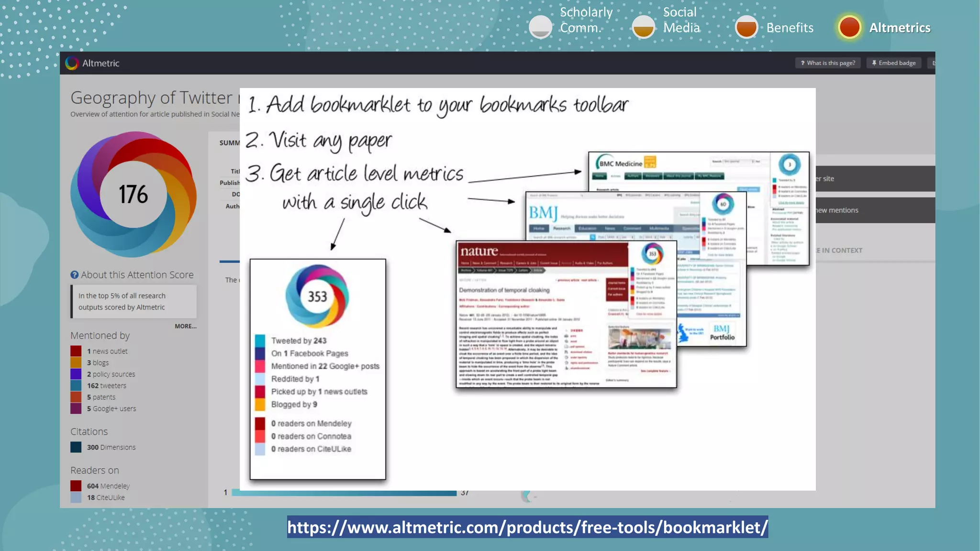
Task: Click the Altmetric logo in header
Action: (x=92, y=63)
